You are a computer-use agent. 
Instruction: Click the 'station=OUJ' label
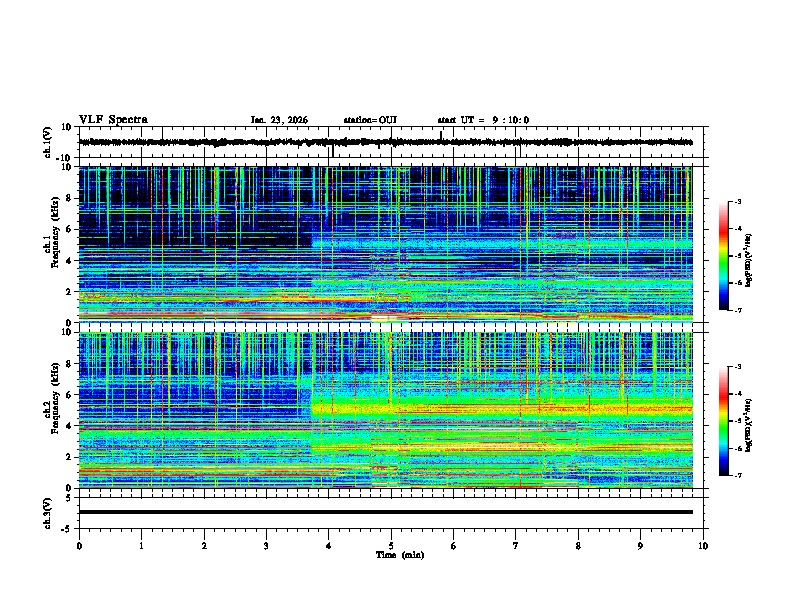coord(370,120)
